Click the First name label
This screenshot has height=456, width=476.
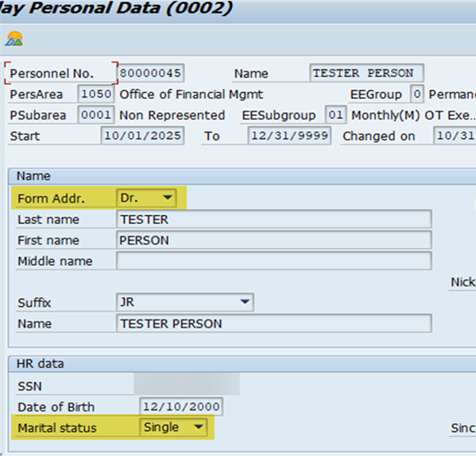pos(48,240)
